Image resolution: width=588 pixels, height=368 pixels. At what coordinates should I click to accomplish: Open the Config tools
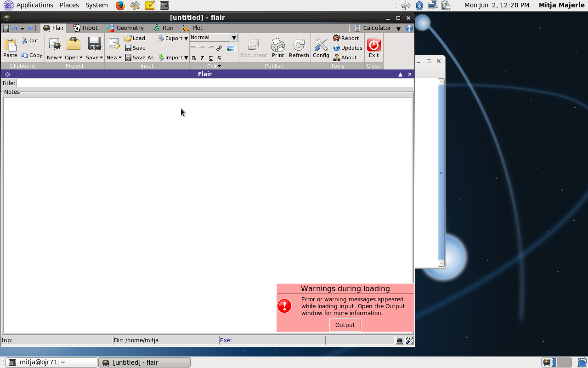(321, 48)
